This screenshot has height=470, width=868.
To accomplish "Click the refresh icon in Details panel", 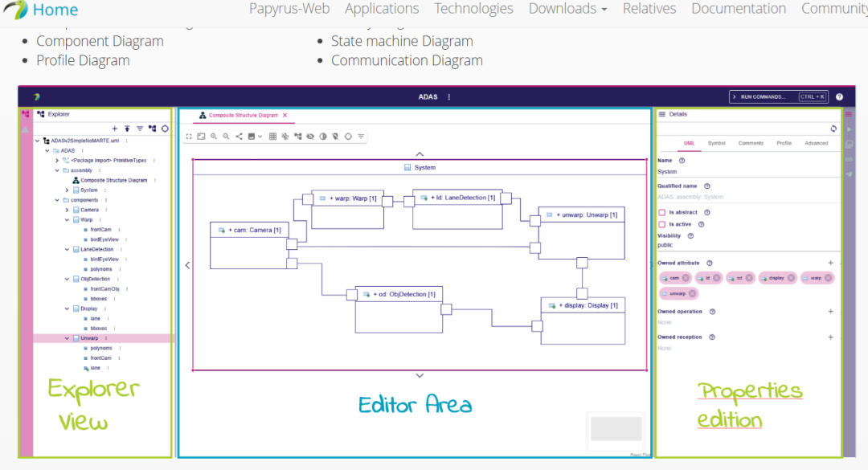I will tap(833, 129).
